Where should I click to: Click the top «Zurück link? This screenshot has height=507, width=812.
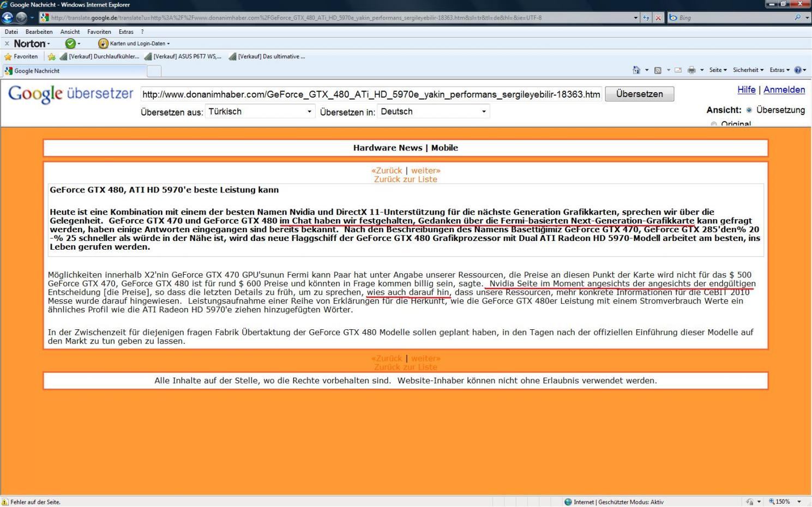(387, 171)
